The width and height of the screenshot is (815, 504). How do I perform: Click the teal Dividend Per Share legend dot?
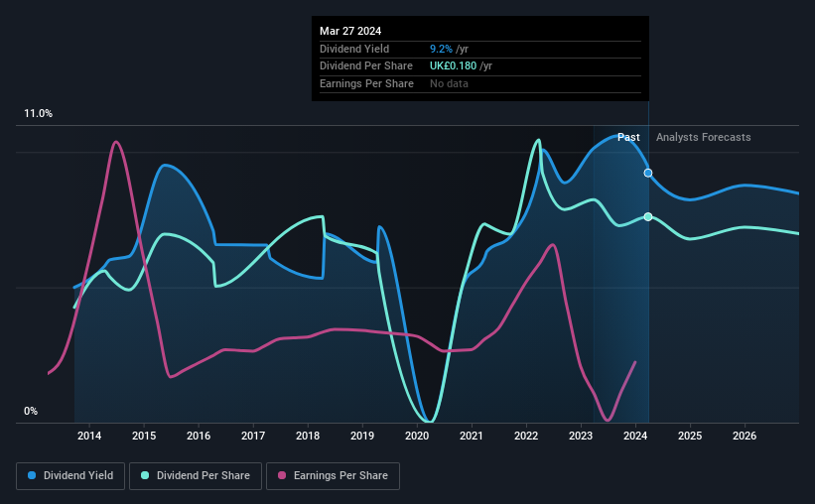[145, 475]
